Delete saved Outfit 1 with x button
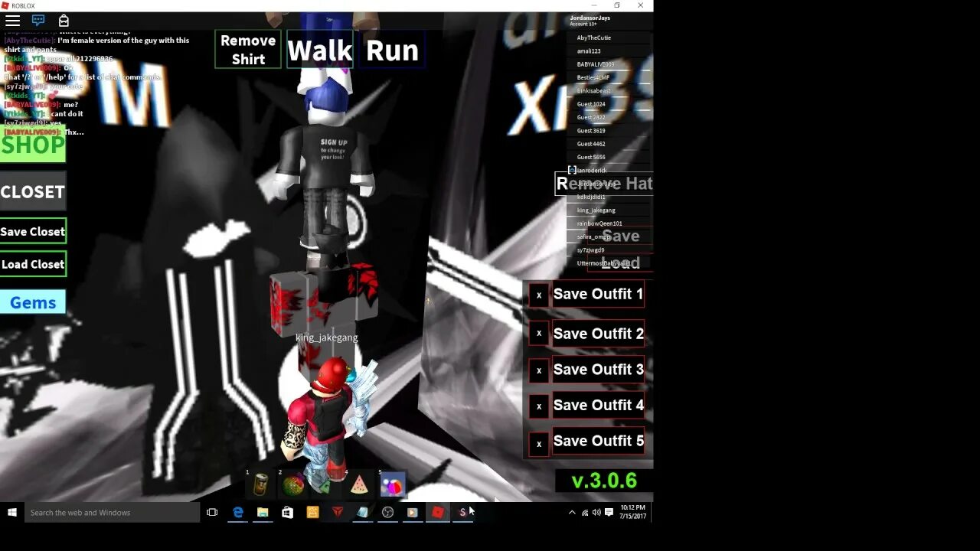Viewport: 980px width, 551px height. tap(539, 295)
